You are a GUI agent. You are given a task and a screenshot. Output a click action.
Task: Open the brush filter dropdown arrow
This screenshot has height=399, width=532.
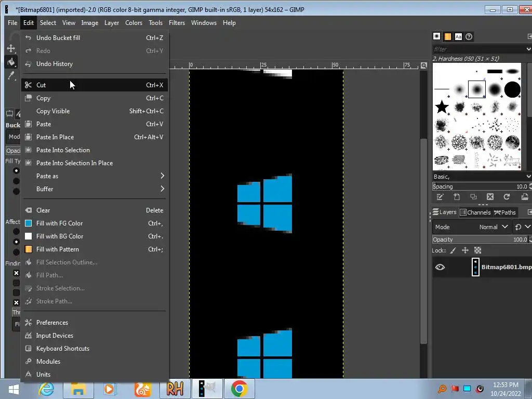[528, 49]
